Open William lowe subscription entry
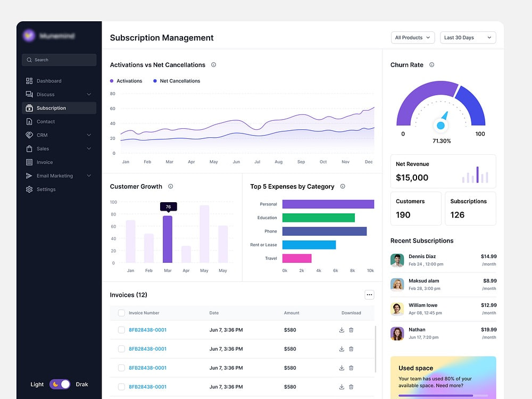 [x=443, y=309]
